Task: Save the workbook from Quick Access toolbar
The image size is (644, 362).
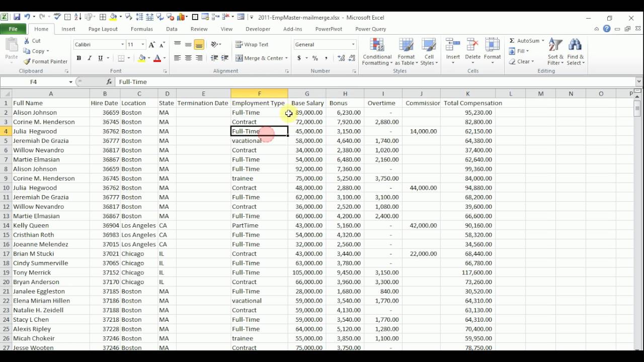Action: click(x=17, y=17)
